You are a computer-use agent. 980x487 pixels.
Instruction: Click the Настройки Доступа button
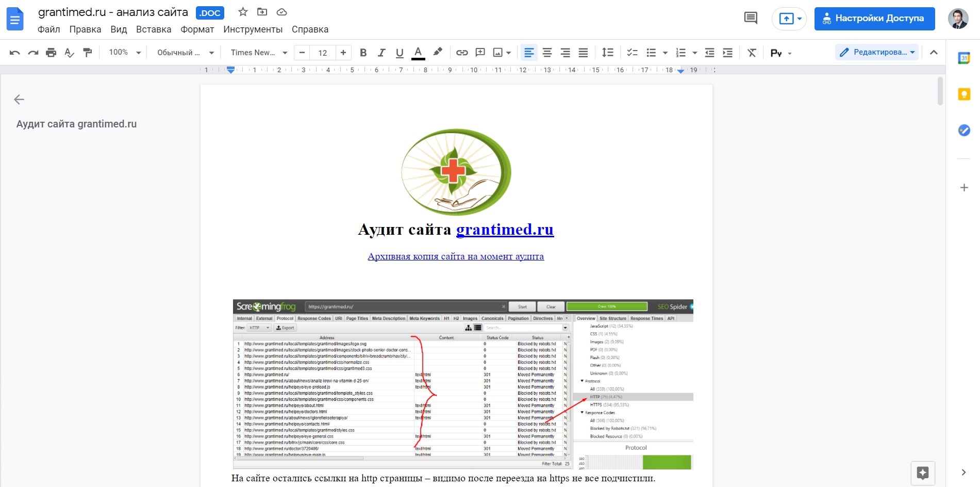[874, 18]
